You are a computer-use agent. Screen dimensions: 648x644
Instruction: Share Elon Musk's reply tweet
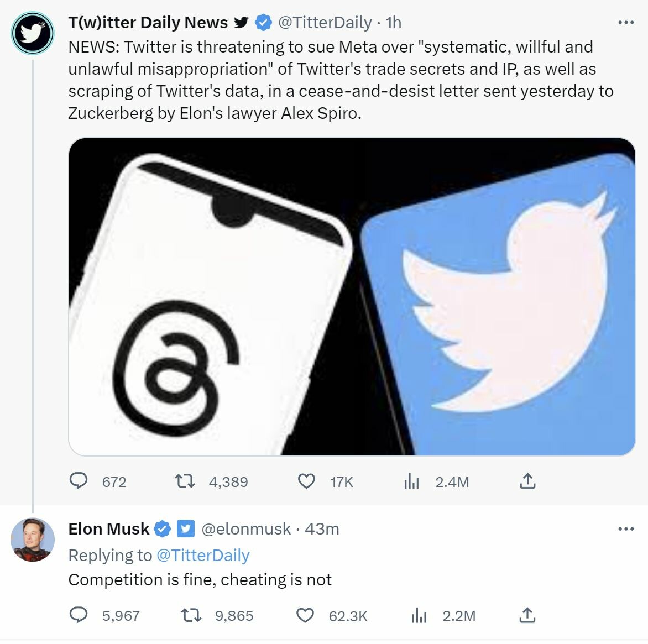pyautogui.click(x=527, y=615)
